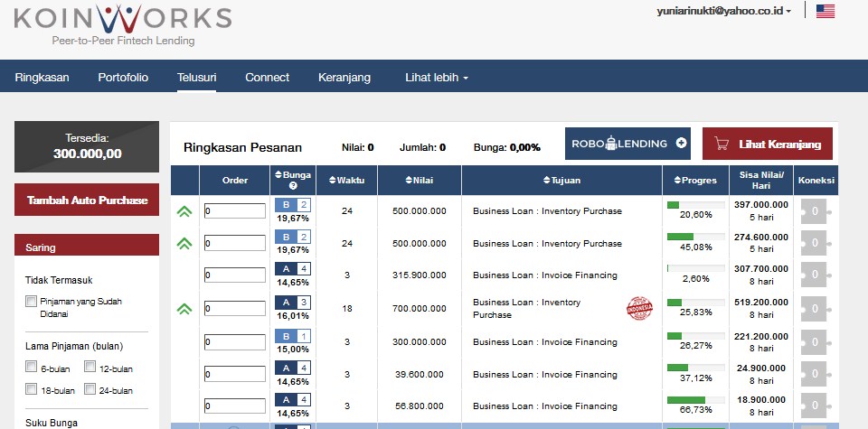Click connection puzzle icon for 18.900.000 row
Viewport: 868px width, 429px height.
[x=815, y=406]
